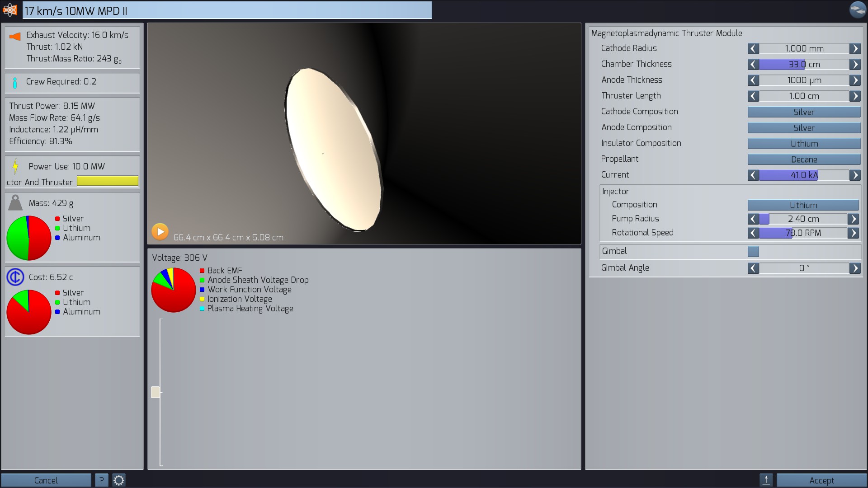Increase Thruster Length with right arrow

pos(854,96)
